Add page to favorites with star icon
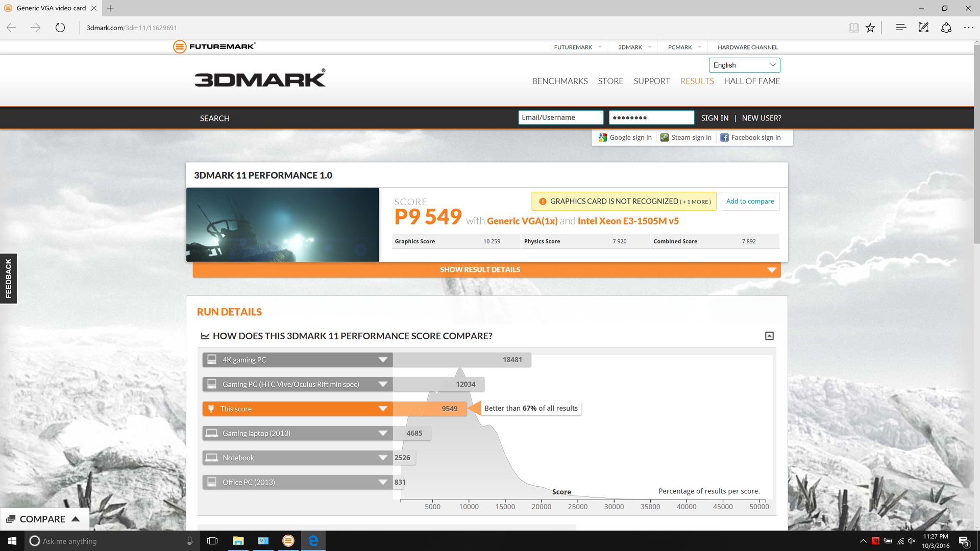The width and height of the screenshot is (980, 551). 870,28
